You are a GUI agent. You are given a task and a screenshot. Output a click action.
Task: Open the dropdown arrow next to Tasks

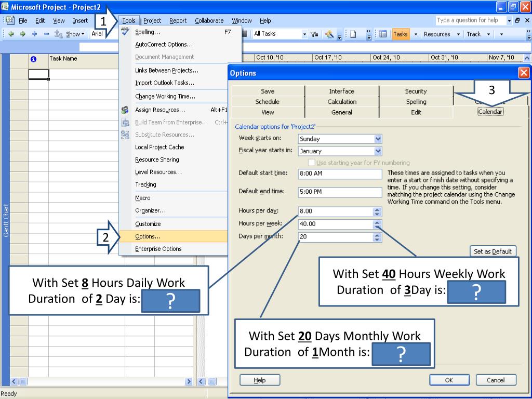(416, 34)
